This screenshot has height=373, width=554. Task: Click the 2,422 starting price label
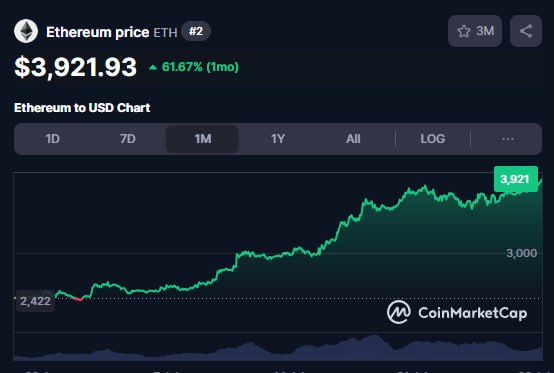(35, 301)
